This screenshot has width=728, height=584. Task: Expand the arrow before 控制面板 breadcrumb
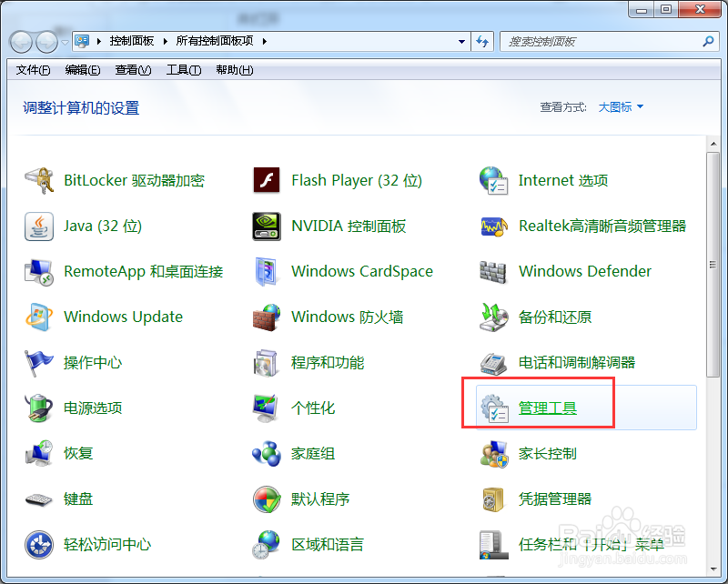(99, 41)
